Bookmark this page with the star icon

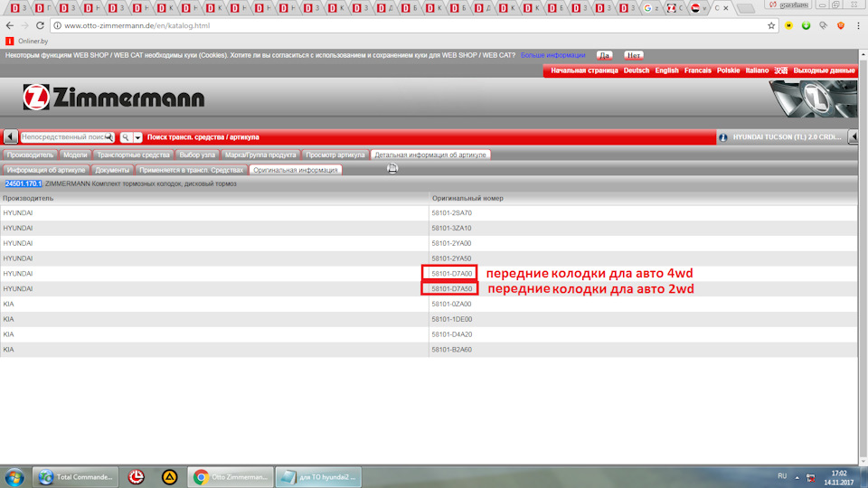771,25
